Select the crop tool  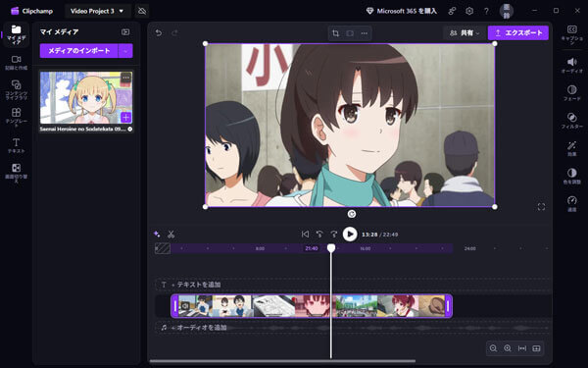click(335, 33)
